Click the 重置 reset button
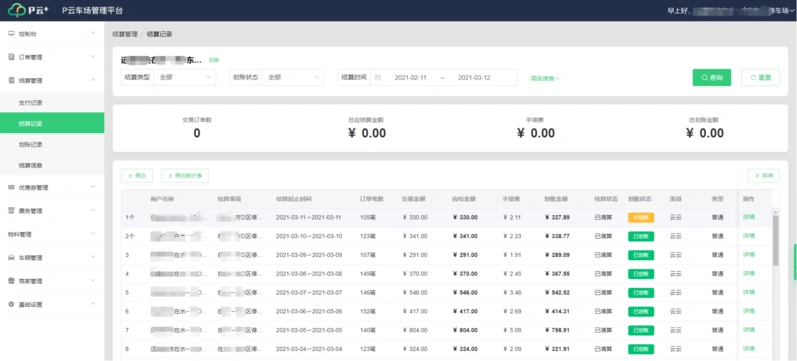The width and height of the screenshot is (797, 361). 760,78
